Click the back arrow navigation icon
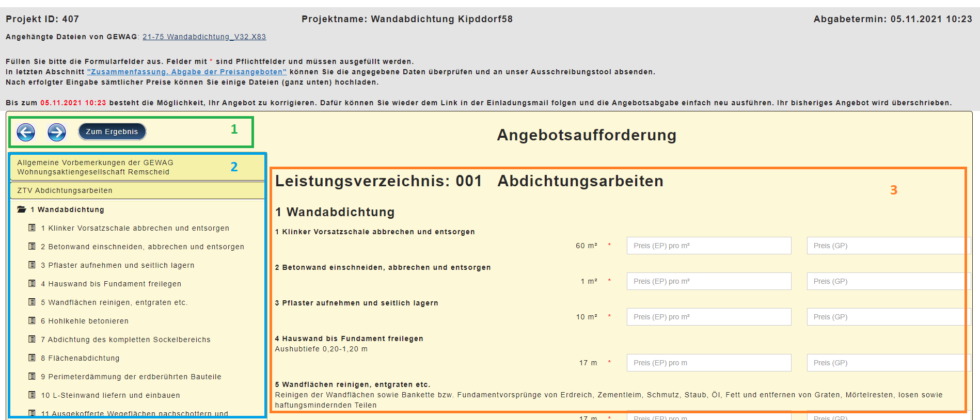 pyautogui.click(x=26, y=132)
